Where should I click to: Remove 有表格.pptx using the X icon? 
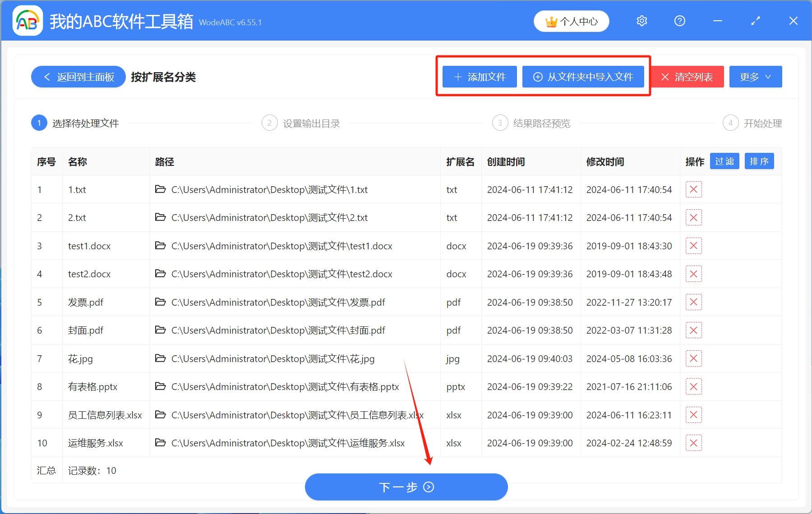click(x=694, y=386)
